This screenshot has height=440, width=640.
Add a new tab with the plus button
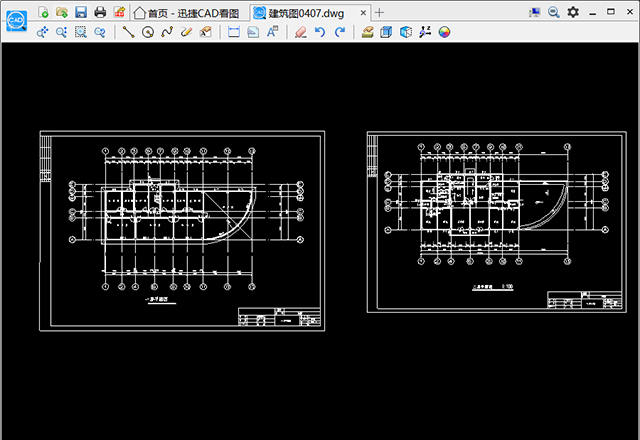pos(379,13)
